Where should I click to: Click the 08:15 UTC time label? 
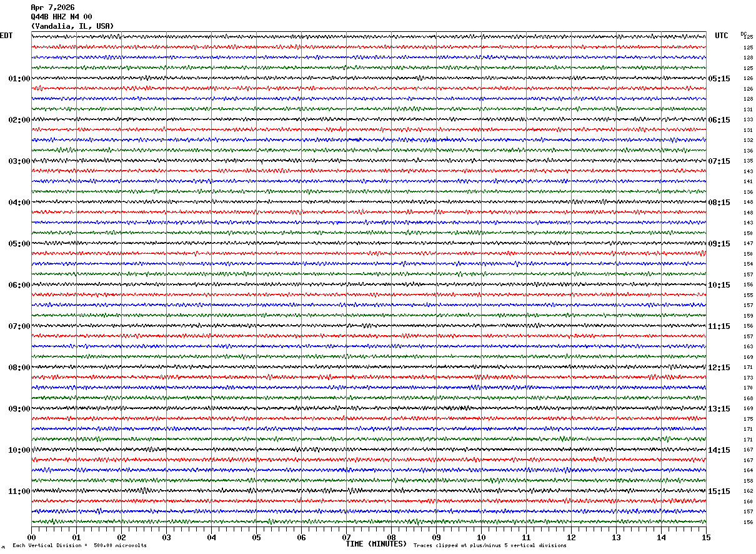[x=719, y=203]
